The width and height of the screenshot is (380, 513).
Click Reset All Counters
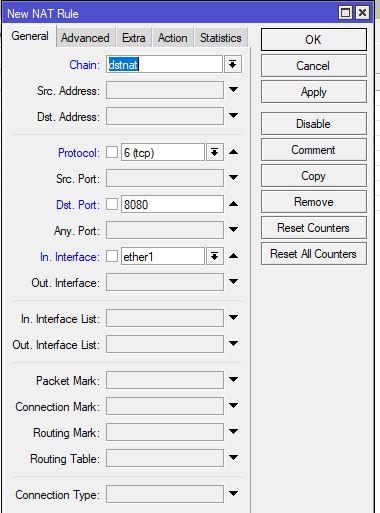[x=314, y=254]
